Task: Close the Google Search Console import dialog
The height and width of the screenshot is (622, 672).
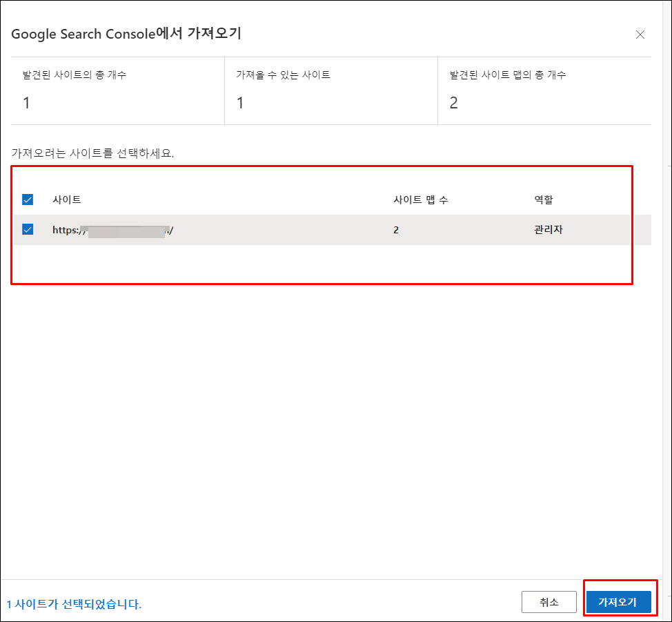Action: (x=640, y=35)
